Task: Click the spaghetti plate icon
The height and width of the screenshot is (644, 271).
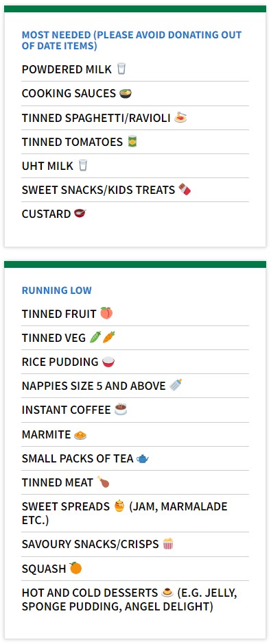Action: click(180, 117)
